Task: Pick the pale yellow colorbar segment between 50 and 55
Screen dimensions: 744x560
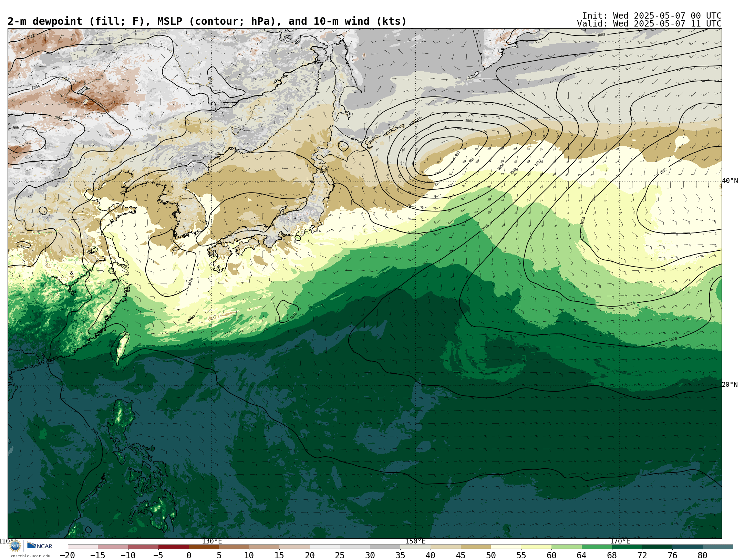Action: coord(506,547)
